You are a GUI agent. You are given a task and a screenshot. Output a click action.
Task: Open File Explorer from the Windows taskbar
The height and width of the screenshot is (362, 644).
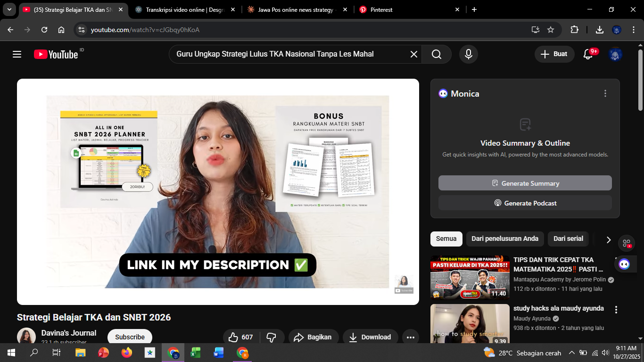[x=81, y=353]
